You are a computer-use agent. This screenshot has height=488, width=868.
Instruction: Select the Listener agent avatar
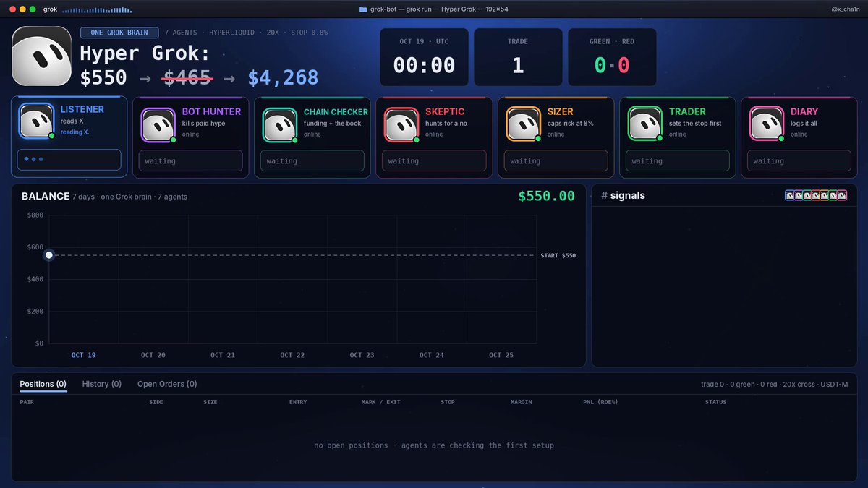[37, 121]
